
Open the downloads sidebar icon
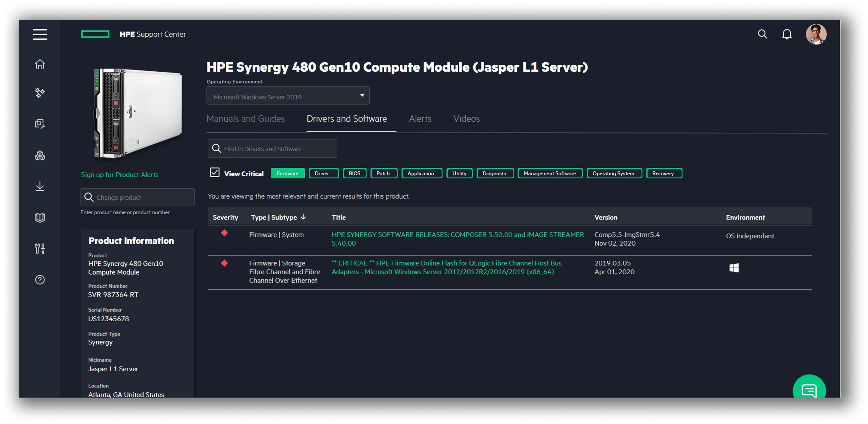(x=40, y=186)
